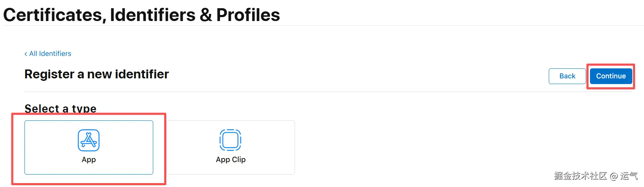Click the "运气" username in watermark
Image resolution: width=644 pixels, height=187 pixels.
tap(629, 176)
